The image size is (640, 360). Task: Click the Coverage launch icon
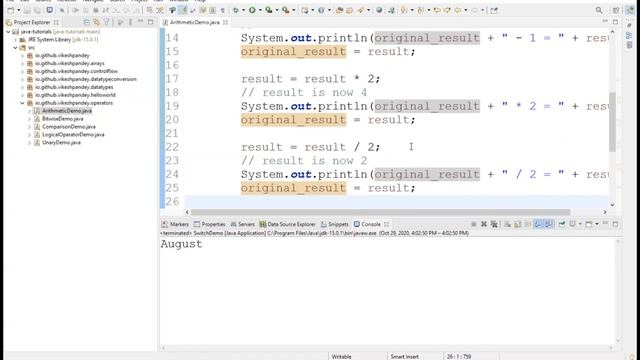pos(269,10)
